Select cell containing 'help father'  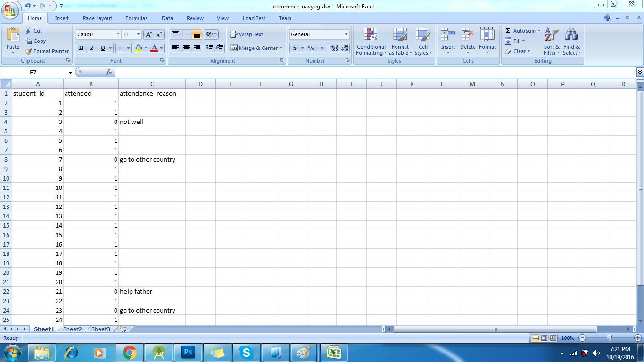[151, 291]
